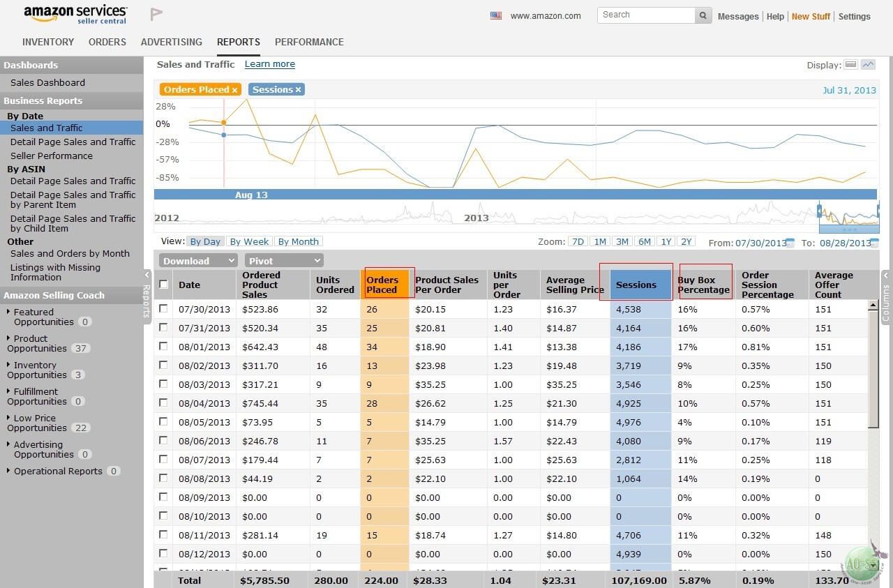Switch display to chart view icon
Screen dimensions: 893x588
868,65
